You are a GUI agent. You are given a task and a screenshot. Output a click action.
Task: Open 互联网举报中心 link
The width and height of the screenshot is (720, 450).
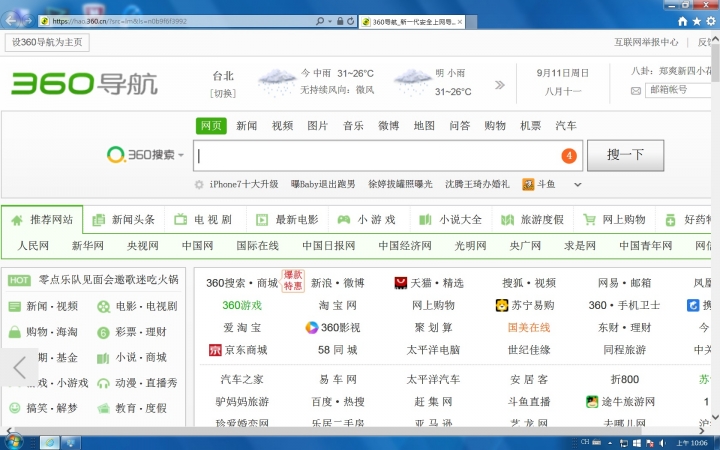(646, 42)
